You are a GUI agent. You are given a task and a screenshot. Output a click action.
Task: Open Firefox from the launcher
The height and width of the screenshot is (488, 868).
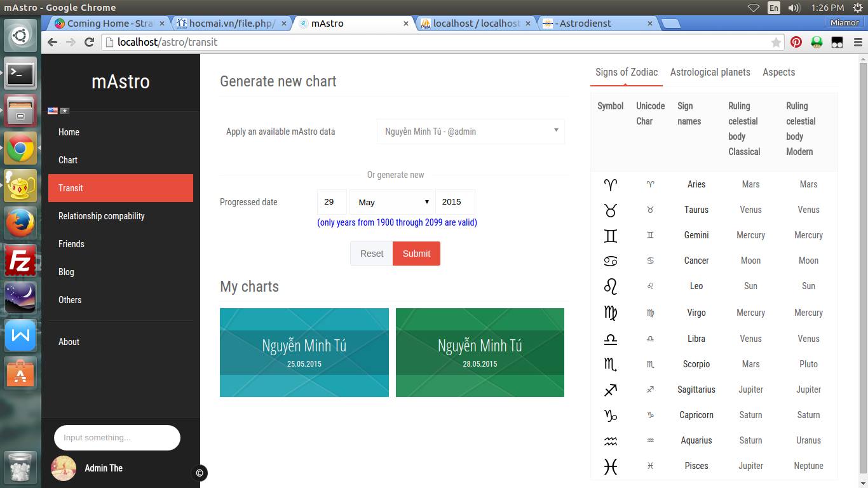(x=20, y=223)
